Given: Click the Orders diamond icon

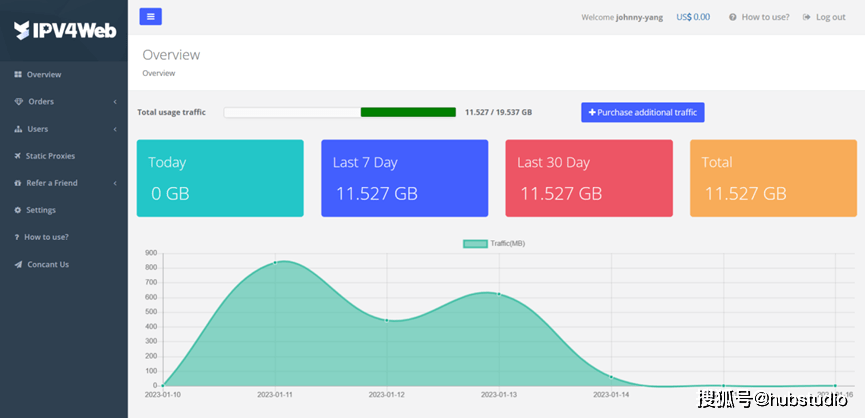Looking at the screenshot, I should (x=18, y=102).
